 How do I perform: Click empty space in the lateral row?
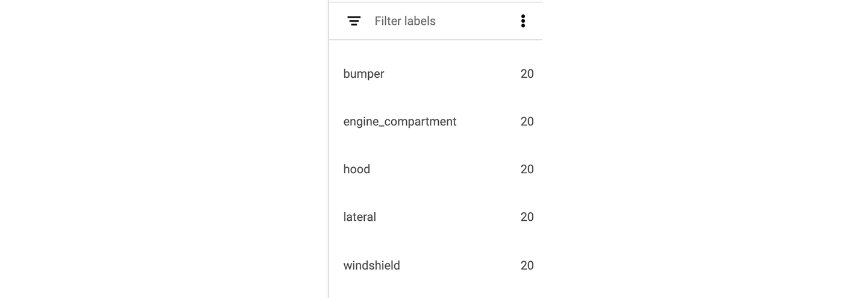446,217
